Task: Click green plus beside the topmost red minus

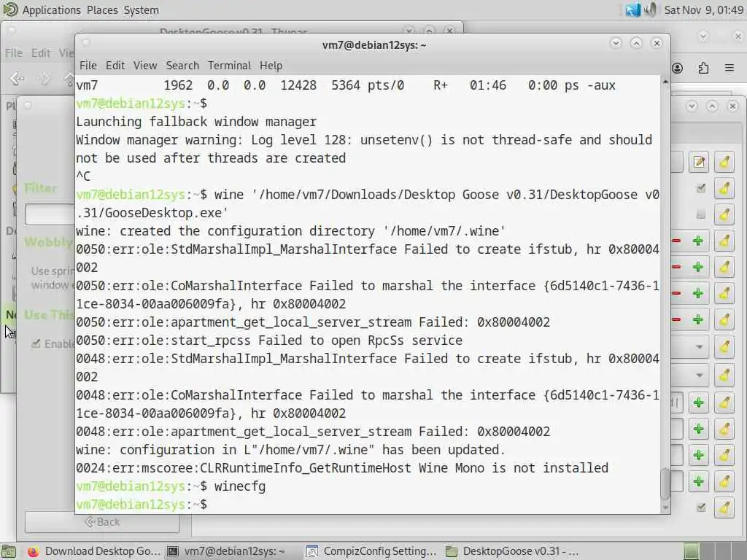Action: point(698,241)
